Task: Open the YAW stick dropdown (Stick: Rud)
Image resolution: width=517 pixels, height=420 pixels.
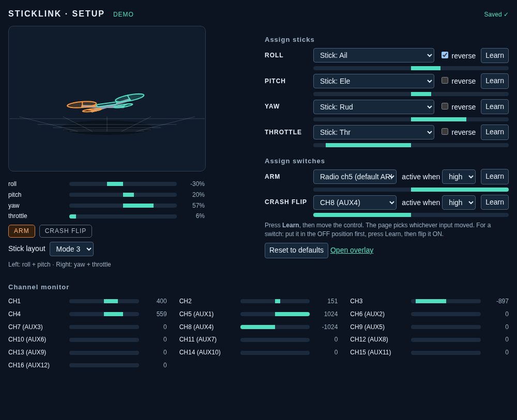Action: pyautogui.click(x=374, y=107)
